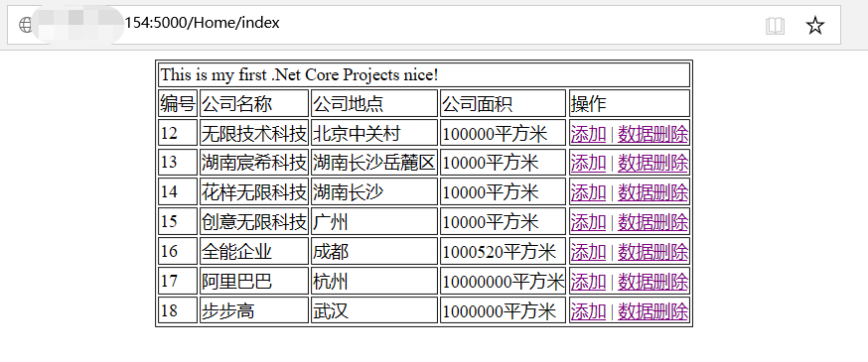Click the 公司名称 column header

tap(253, 103)
